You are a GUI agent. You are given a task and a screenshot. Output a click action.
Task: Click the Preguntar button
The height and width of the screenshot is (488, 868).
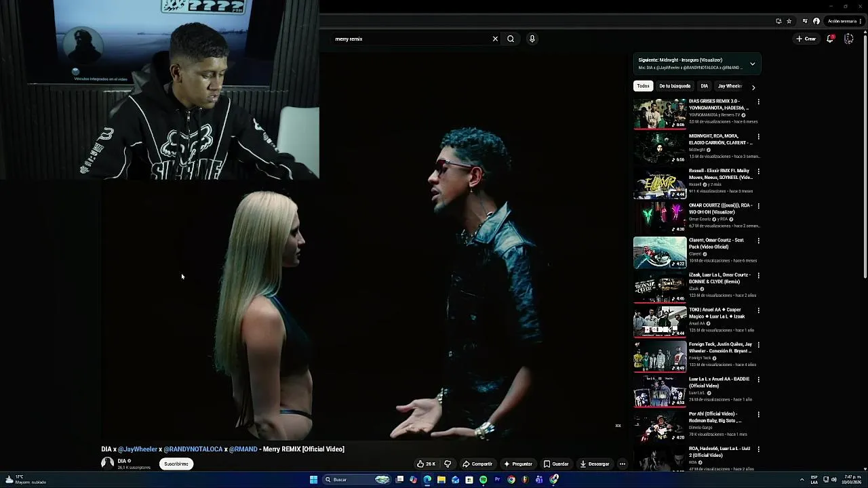tap(518, 464)
